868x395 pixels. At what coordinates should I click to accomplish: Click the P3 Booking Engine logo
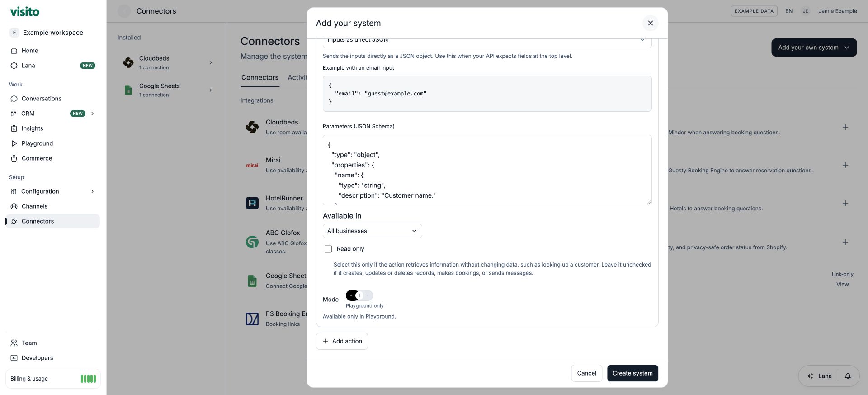click(x=252, y=319)
